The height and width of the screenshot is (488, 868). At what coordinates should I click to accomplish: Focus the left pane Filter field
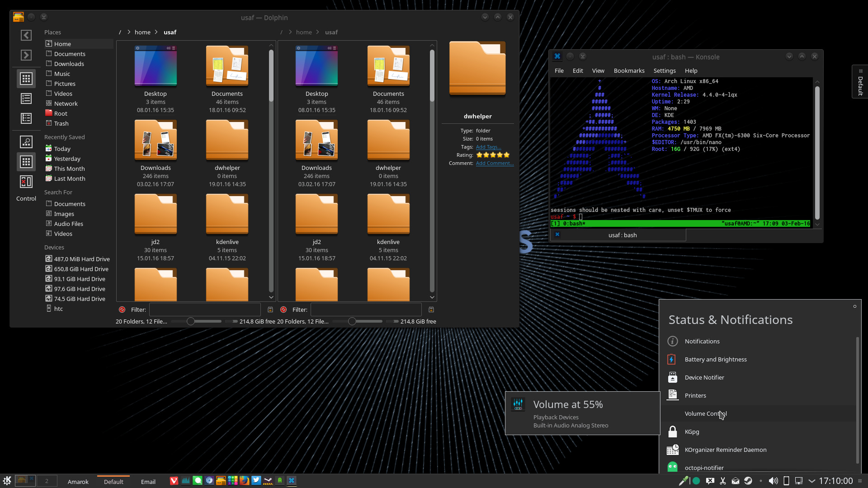click(x=205, y=310)
